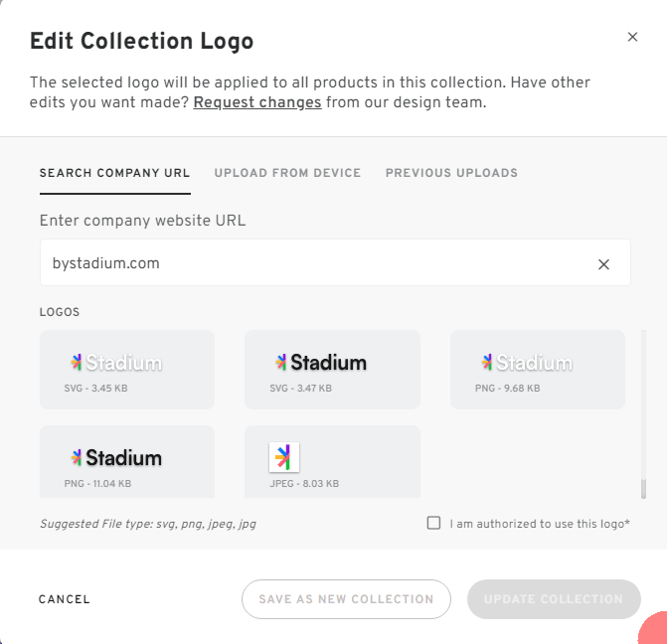667x644 pixels.
Task: Select white Stadium logo PNG 9.68 KB
Action: (x=538, y=370)
